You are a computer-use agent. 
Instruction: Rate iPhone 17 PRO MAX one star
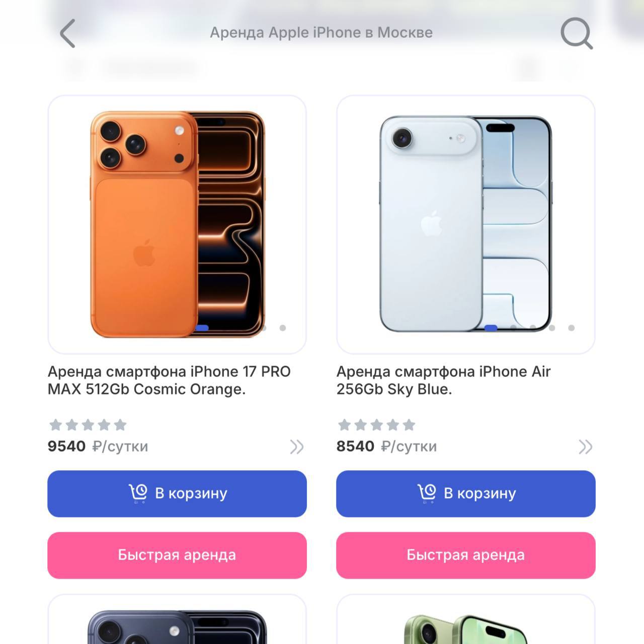pyautogui.click(x=55, y=425)
